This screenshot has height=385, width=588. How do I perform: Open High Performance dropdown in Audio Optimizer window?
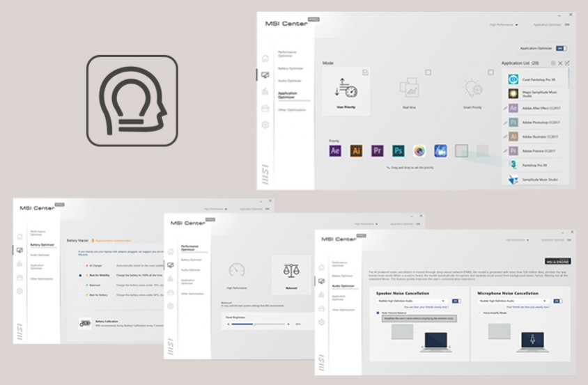coord(517,240)
